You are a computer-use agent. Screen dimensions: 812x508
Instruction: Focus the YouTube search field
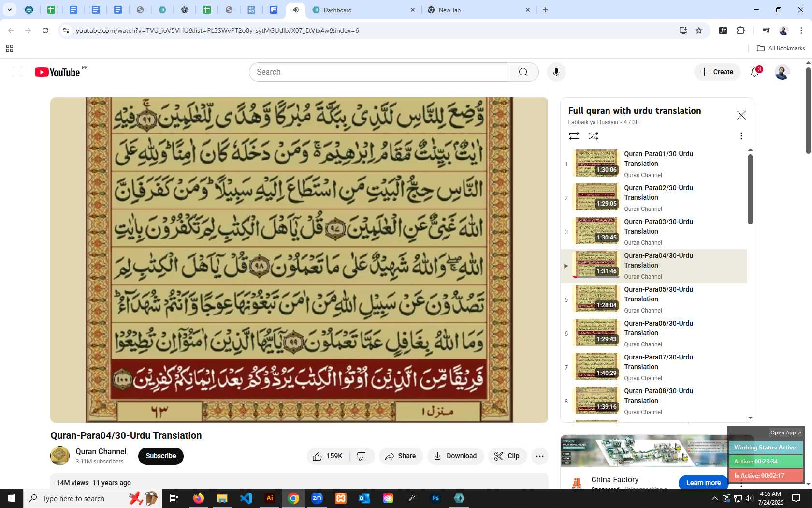[378, 72]
